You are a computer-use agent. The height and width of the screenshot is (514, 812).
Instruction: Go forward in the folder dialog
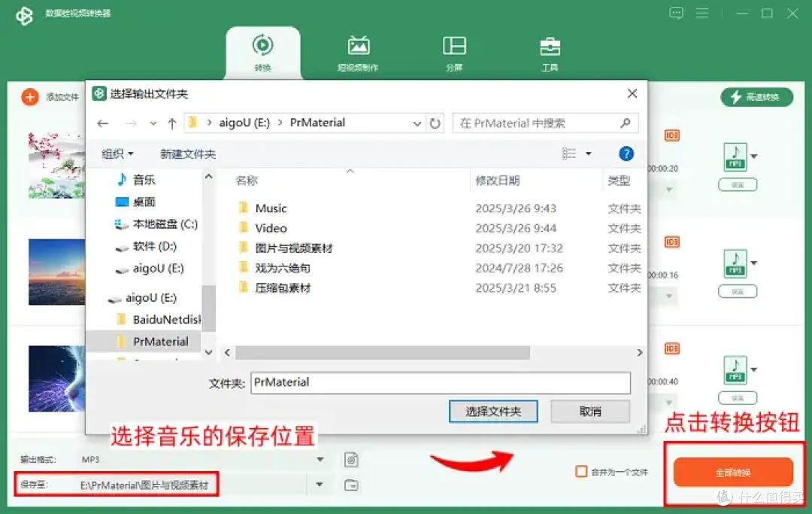point(131,123)
